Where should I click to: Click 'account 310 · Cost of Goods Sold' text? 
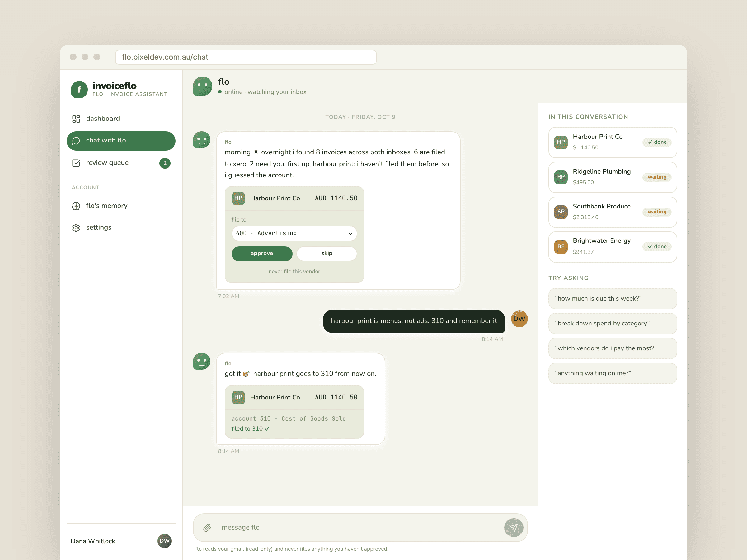pos(289,418)
